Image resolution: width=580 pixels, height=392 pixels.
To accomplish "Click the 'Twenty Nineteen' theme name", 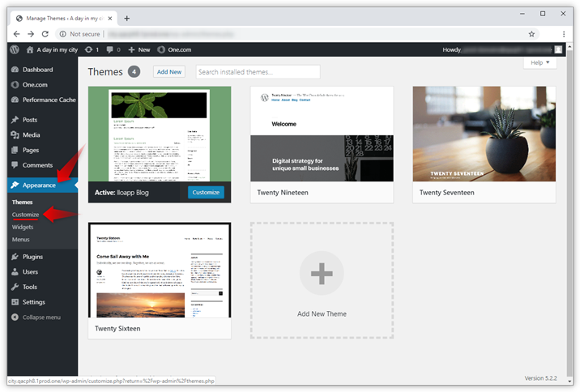I will (283, 192).
